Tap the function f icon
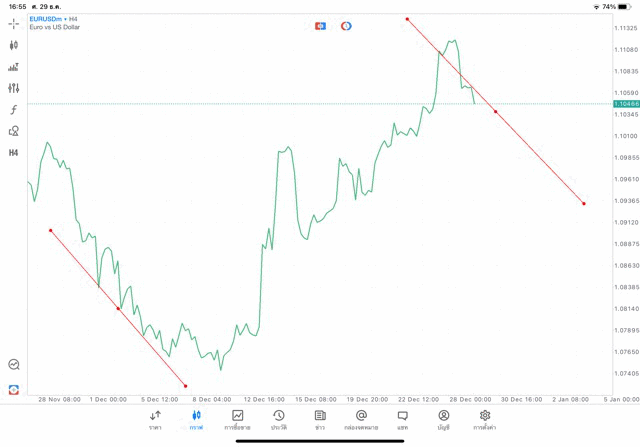This screenshot has height=447, width=640. point(13,110)
